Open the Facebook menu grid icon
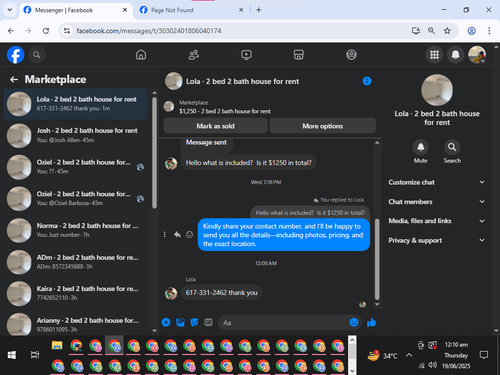The width and height of the screenshot is (500, 375). (x=434, y=55)
